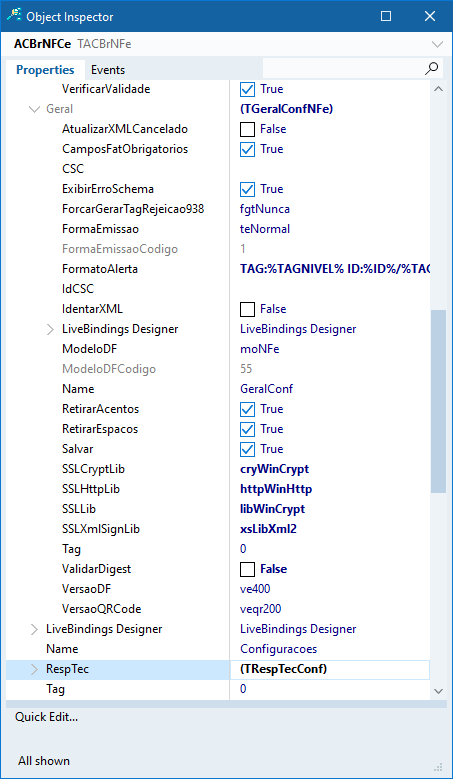Check the ValidarDigest checkbox
This screenshot has width=453, height=779.
[x=247, y=569]
